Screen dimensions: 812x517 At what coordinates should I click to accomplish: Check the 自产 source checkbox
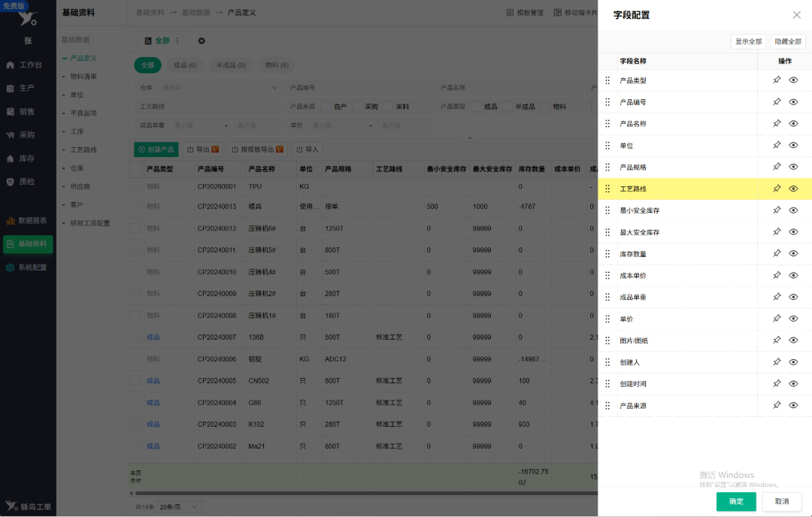click(x=326, y=107)
